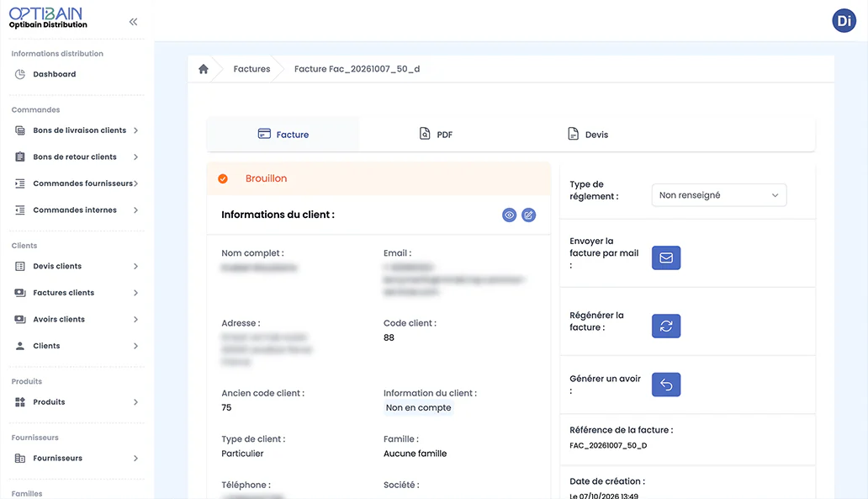Viewport: 868px width, 499px height.
Task: Regenerate the invoice with refresh button
Action: point(666,326)
